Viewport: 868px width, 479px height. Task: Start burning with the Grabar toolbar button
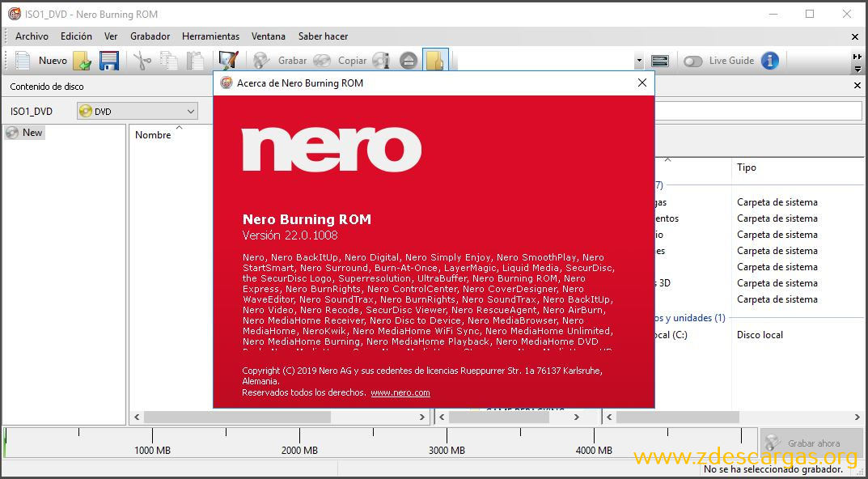pyautogui.click(x=280, y=61)
